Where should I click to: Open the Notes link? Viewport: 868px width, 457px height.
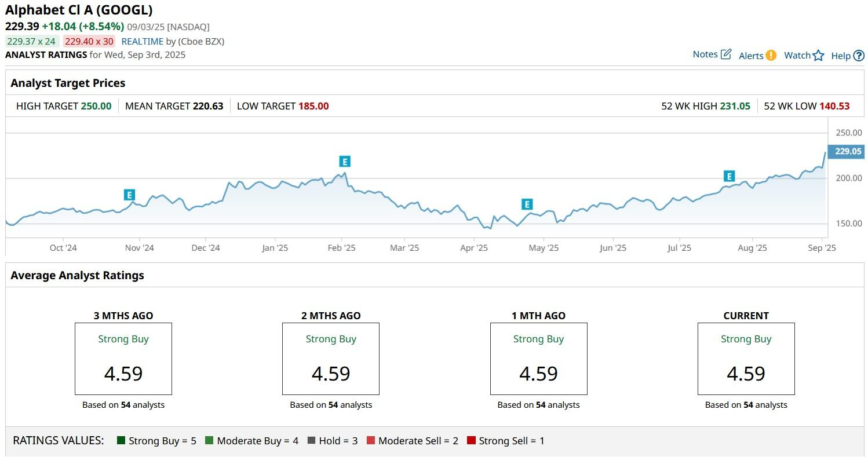(x=705, y=54)
